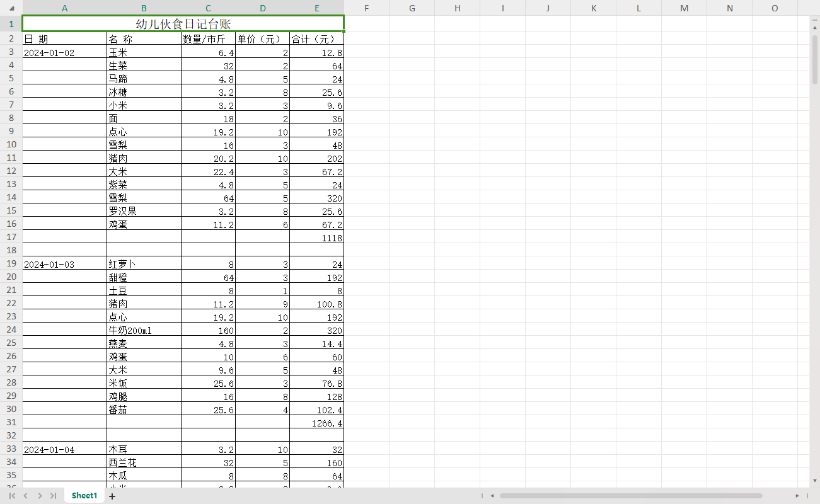The image size is (820, 504).
Task: Click the vertical scrollbar down arrow
Action: point(814,480)
